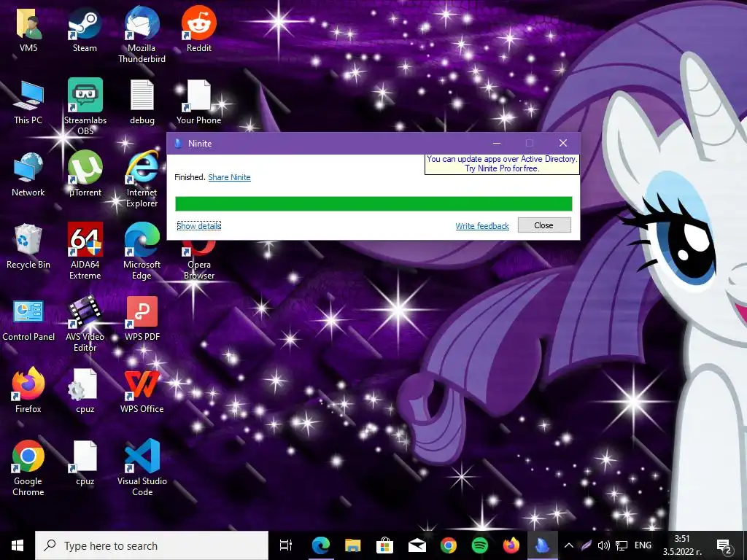
Task: Click the Close button in Ninite
Action: click(x=544, y=225)
